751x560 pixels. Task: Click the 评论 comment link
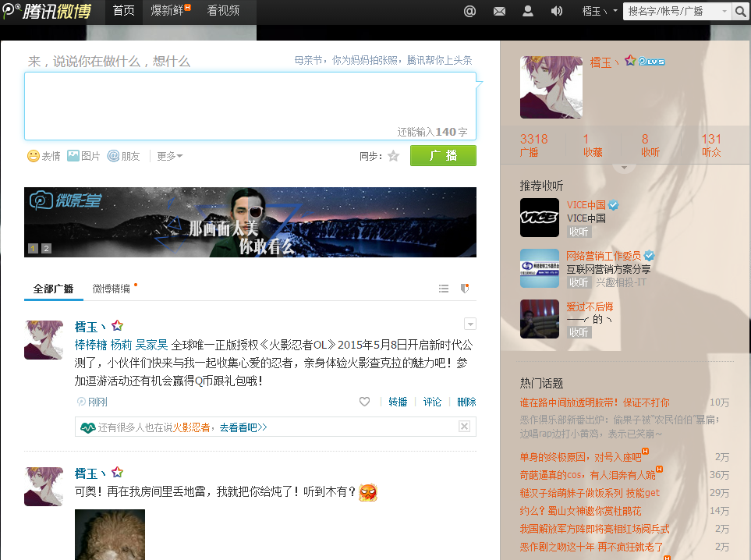(x=432, y=402)
